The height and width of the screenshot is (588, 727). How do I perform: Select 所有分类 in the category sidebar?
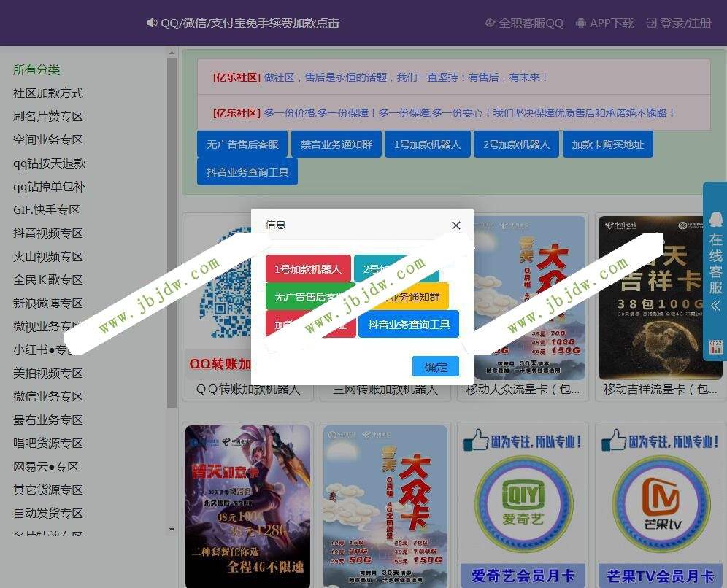pos(36,70)
